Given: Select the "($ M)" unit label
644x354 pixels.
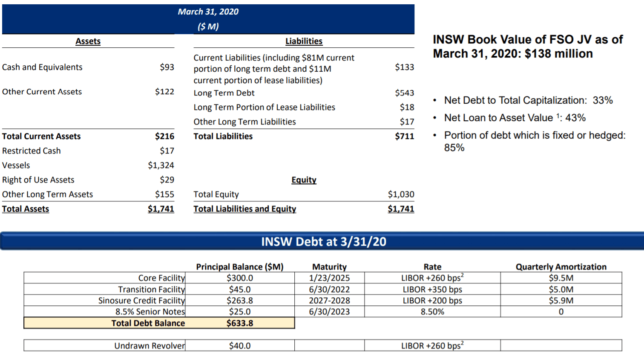Looking at the screenshot, I should (x=208, y=26).
